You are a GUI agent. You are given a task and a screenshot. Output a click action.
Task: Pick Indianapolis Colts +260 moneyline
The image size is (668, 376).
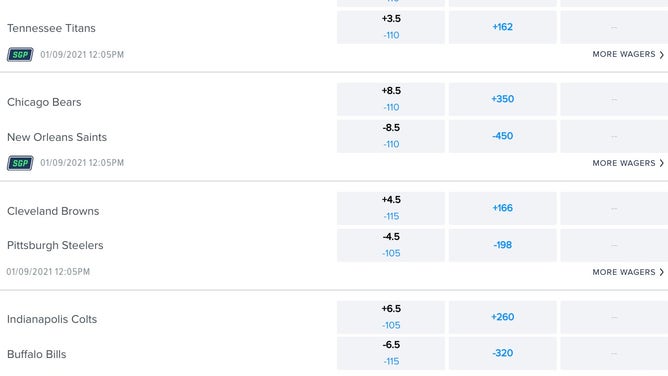click(x=503, y=317)
